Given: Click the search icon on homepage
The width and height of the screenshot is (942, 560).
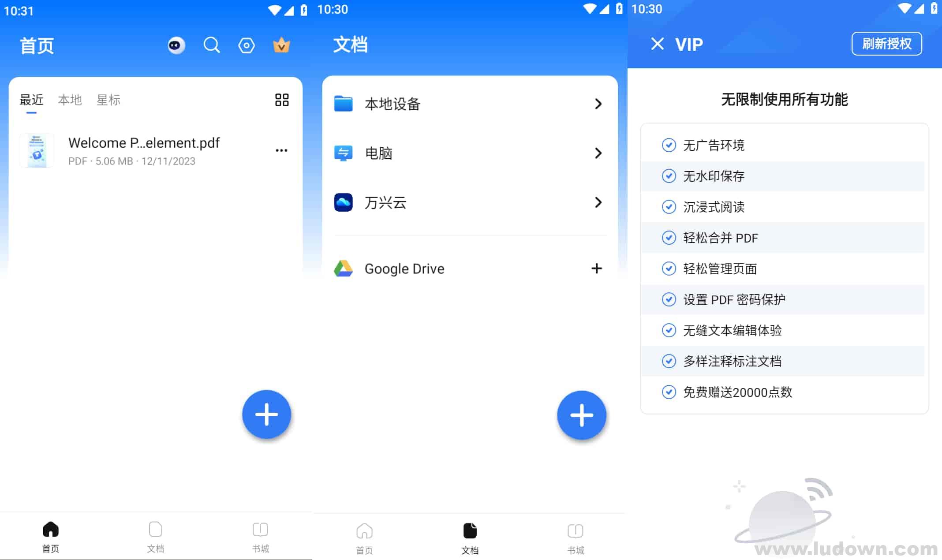Looking at the screenshot, I should point(212,45).
